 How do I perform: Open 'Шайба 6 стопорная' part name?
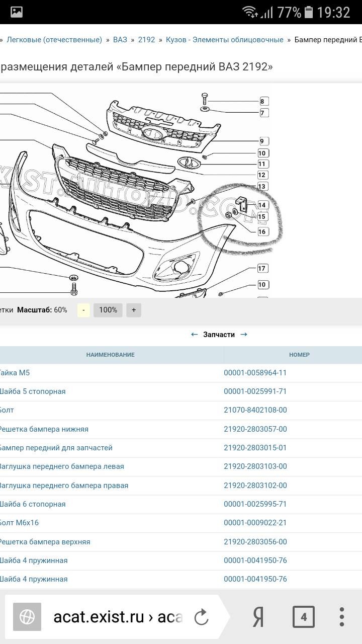point(33,504)
